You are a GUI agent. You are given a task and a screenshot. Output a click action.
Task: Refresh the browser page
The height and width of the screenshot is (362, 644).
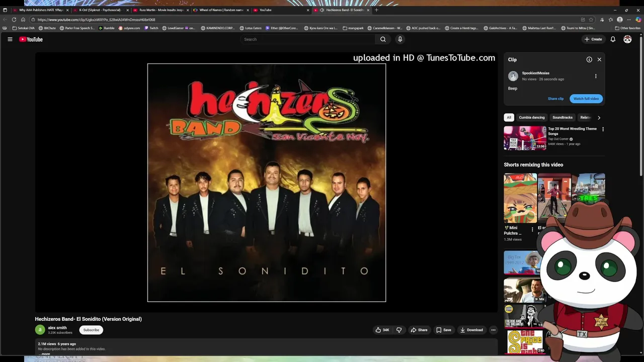14,20
